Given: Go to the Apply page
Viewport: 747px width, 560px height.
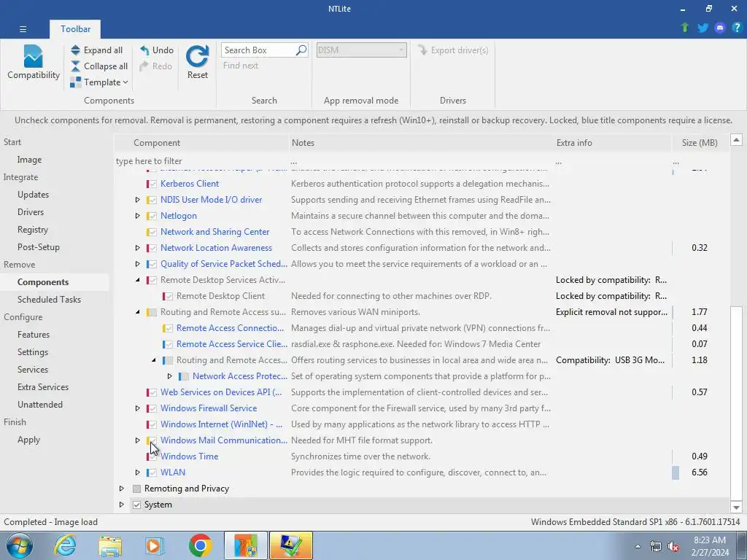Looking at the screenshot, I should pos(28,440).
